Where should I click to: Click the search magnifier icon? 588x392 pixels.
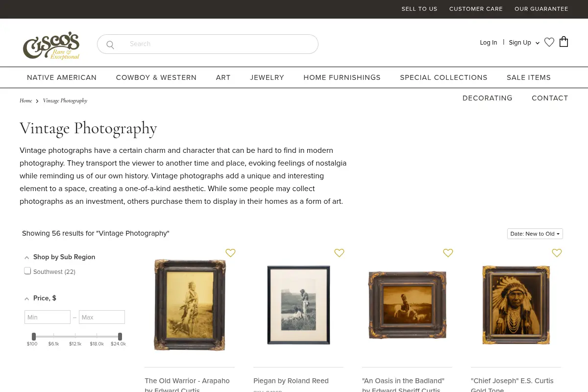coord(110,45)
